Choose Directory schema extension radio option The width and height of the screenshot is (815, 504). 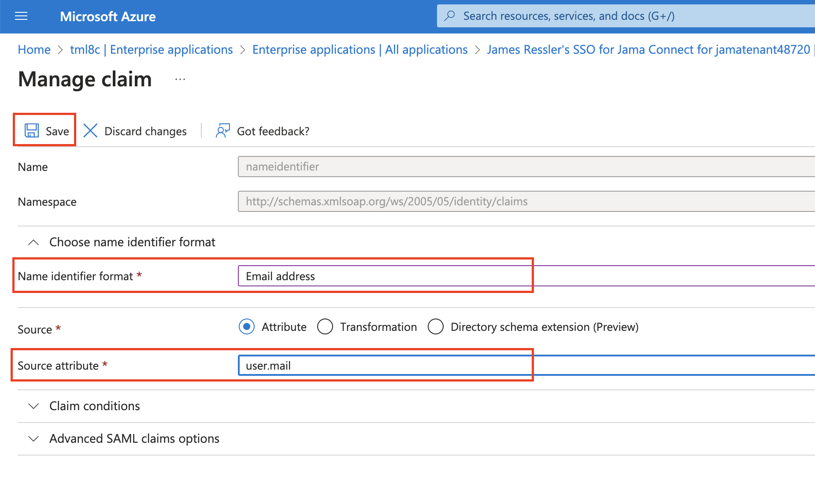(x=436, y=327)
